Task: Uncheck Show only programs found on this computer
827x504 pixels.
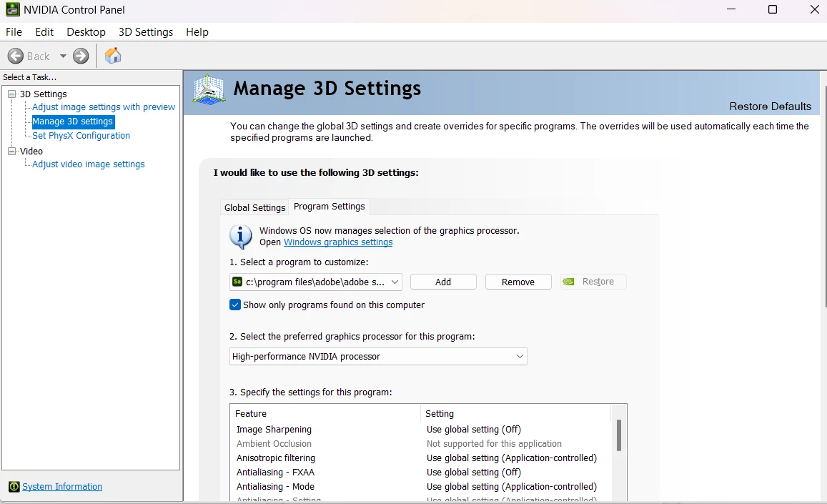Action: click(x=235, y=305)
